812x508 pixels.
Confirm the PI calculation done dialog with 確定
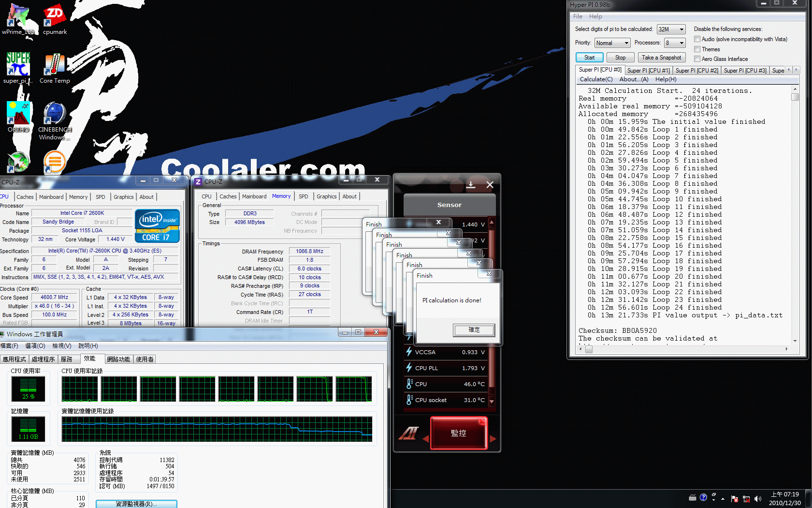click(474, 330)
